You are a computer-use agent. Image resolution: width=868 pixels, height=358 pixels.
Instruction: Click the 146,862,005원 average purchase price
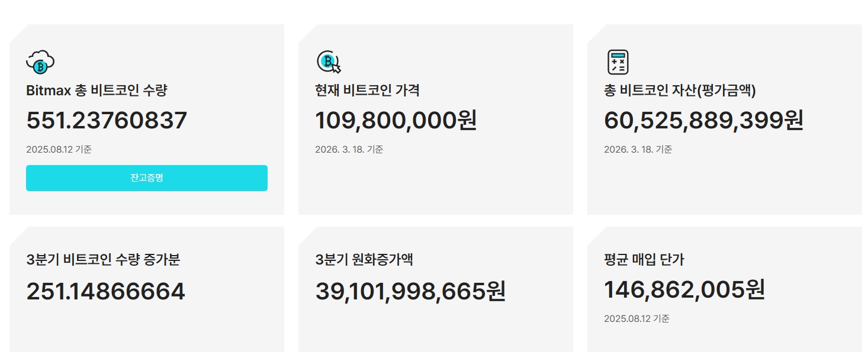pyautogui.click(x=684, y=291)
